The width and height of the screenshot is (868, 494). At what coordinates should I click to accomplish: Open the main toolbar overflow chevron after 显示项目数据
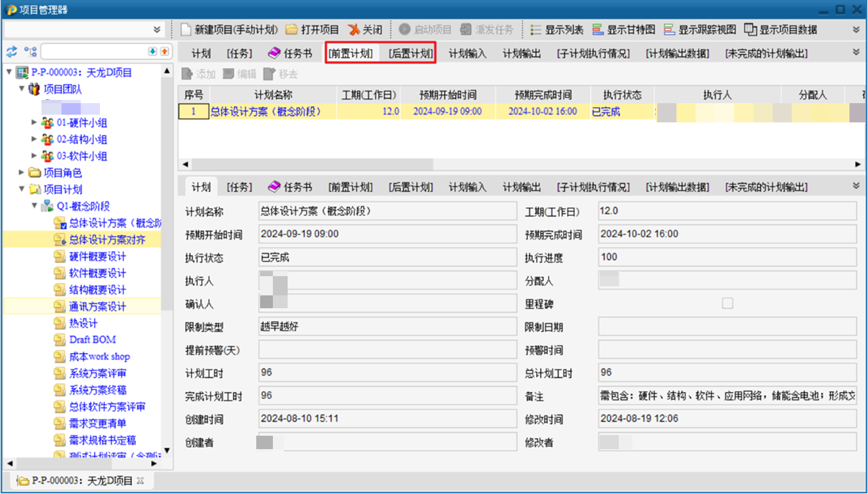pos(856,29)
